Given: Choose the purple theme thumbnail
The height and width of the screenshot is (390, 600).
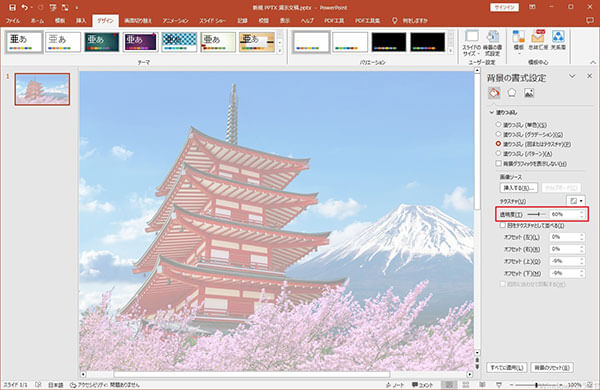Looking at the screenshot, I should (x=140, y=42).
